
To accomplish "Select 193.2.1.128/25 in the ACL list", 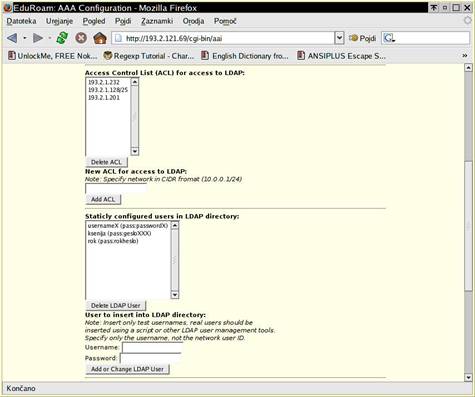I will (x=108, y=90).
